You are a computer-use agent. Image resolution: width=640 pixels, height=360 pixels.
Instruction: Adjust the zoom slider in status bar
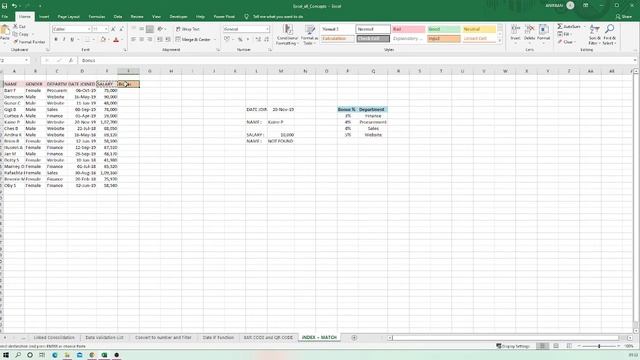pos(599,346)
